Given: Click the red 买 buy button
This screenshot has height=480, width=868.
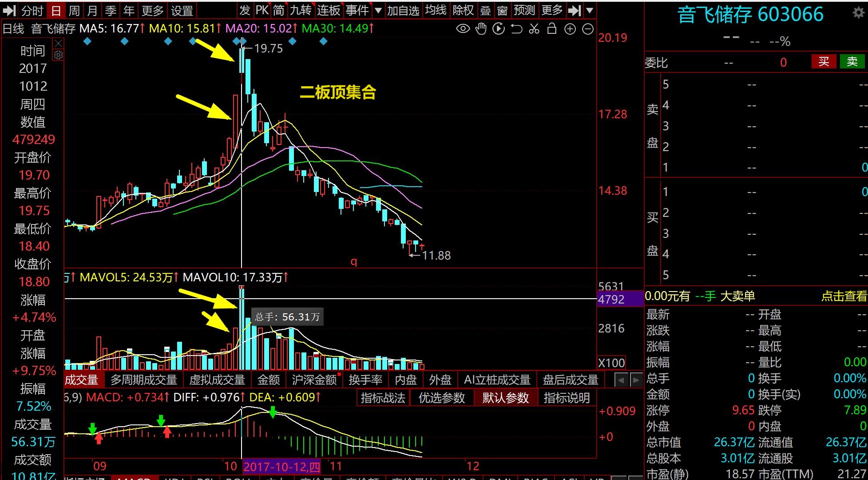Looking at the screenshot, I should [x=824, y=62].
